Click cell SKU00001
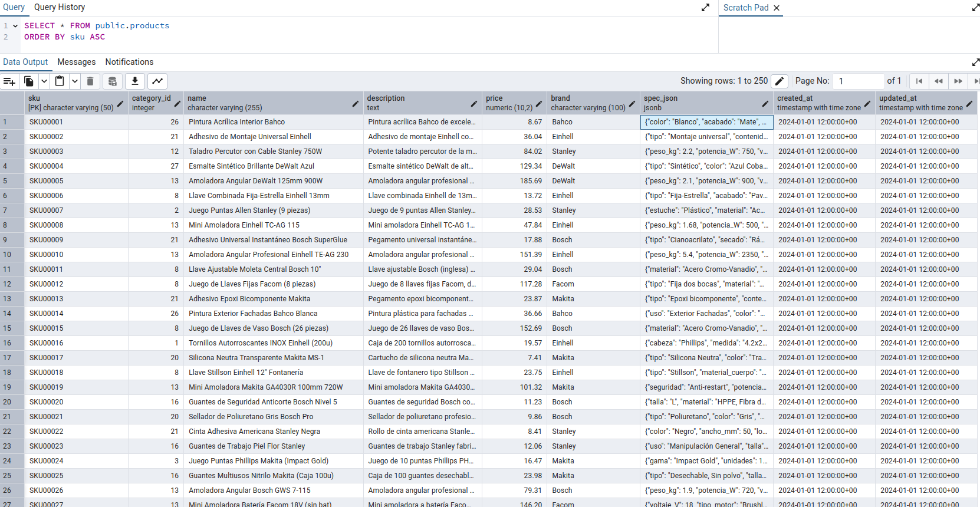Screen dimensions: 980x507 pyautogui.click(x=77, y=122)
